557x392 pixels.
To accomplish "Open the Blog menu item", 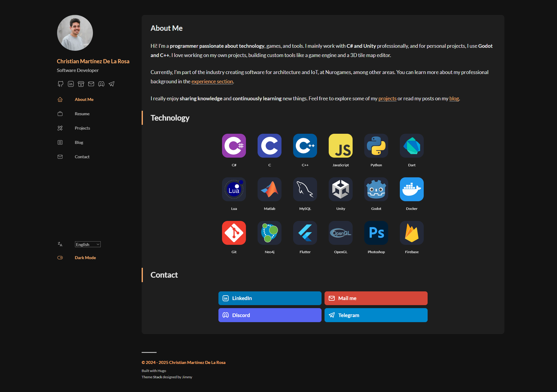I will tap(79, 142).
